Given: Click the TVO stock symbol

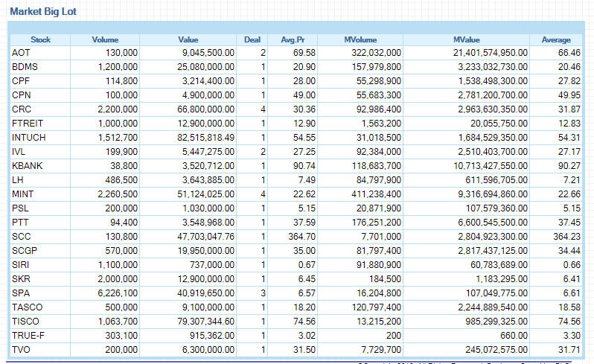Looking at the screenshot, I should [21, 350].
